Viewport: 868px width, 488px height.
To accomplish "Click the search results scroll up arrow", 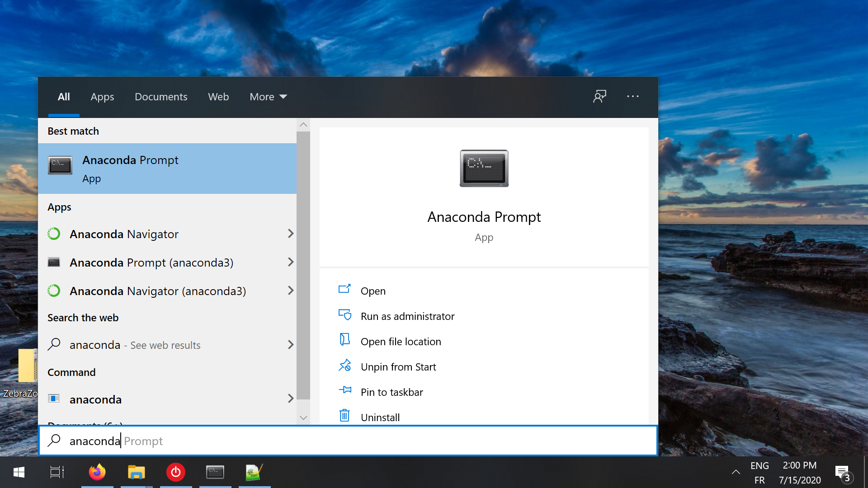I will click(303, 125).
